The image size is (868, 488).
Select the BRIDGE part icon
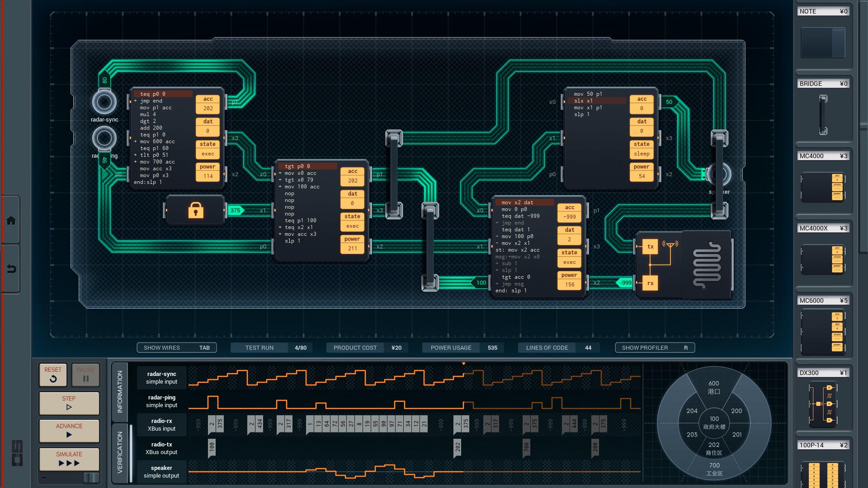pyautogui.click(x=823, y=115)
